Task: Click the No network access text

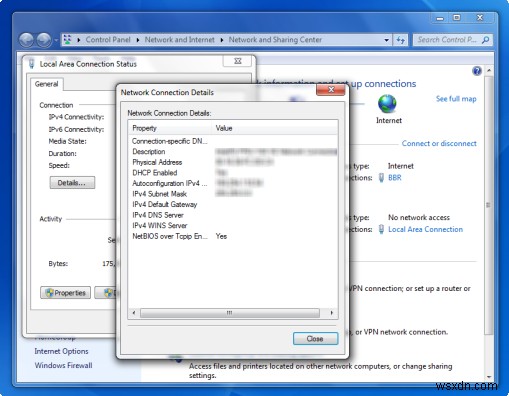Action: pyautogui.click(x=419, y=217)
